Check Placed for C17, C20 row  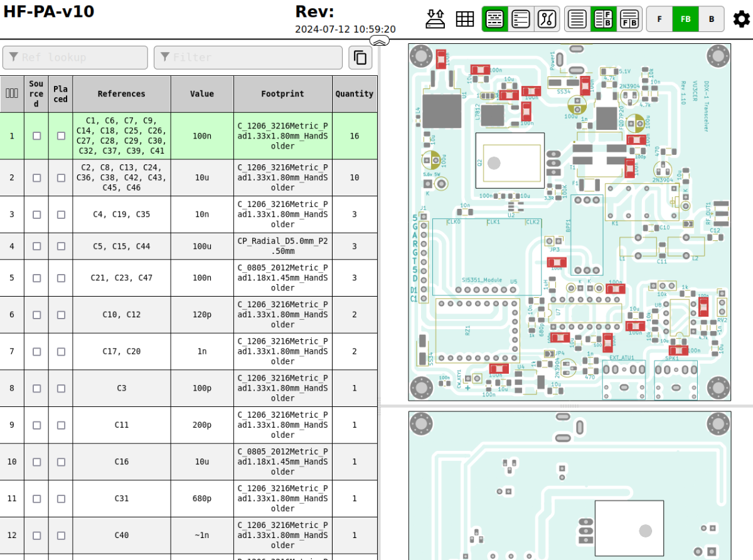(61, 352)
